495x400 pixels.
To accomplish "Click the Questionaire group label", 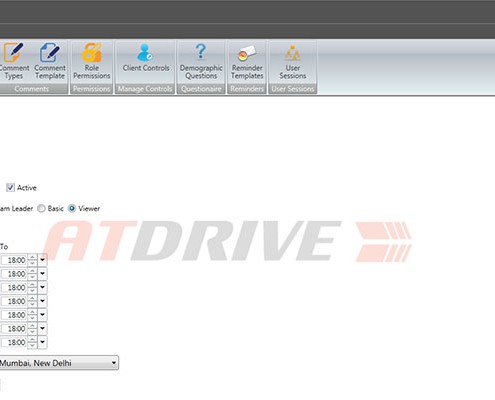I will (201, 89).
